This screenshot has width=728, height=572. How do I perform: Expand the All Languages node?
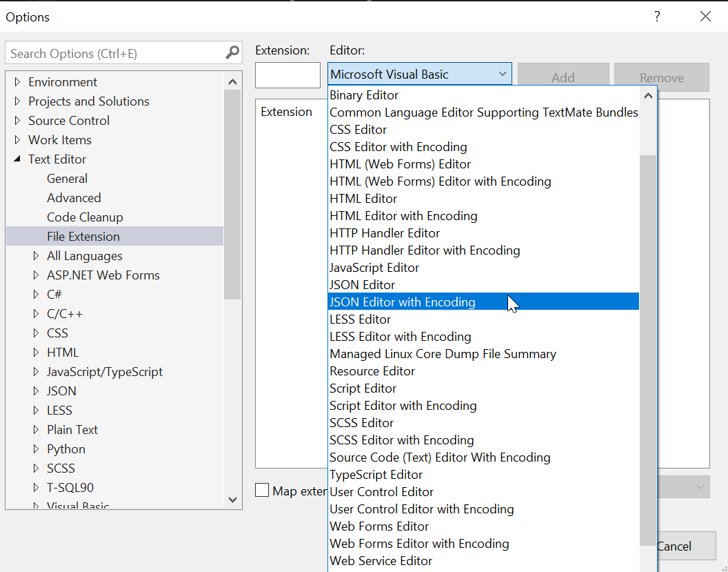click(x=37, y=255)
